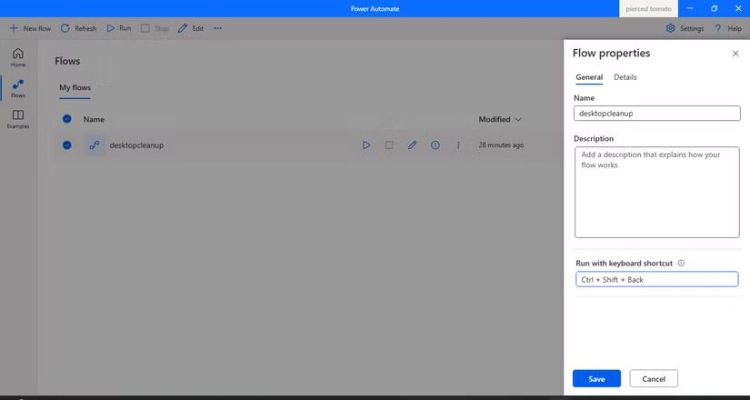Click the Description text area
This screenshot has height=400, width=750.
(x=657, y=192)
